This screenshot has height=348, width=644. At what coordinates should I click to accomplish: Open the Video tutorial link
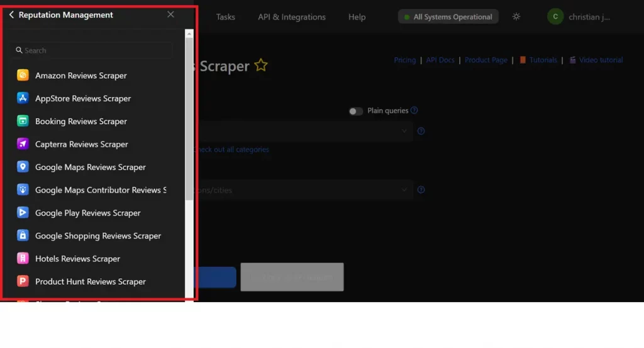click(601, 60)
